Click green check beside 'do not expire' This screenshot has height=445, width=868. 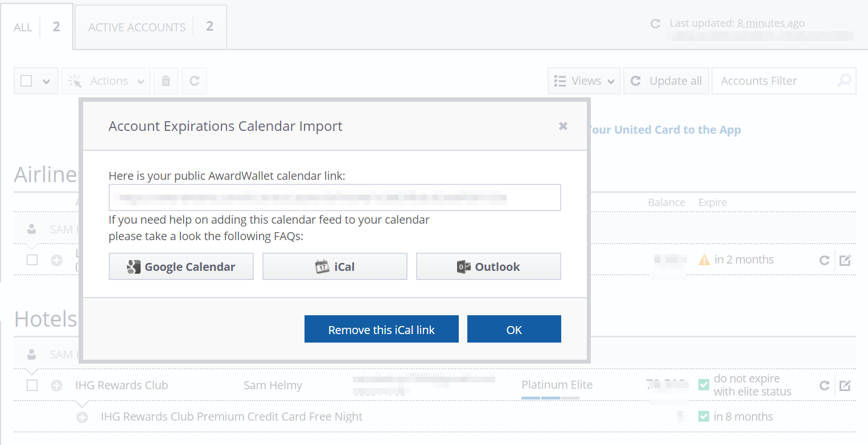point(704,385)
